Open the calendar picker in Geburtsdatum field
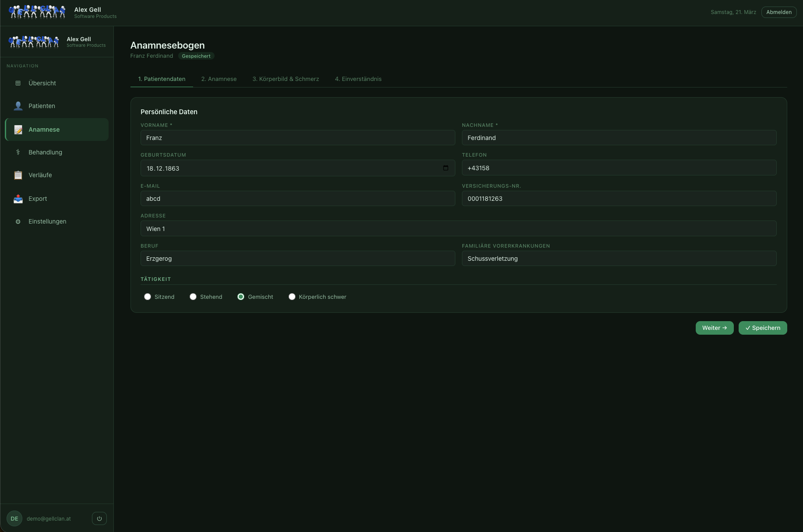The height and width of the screenshot is (532, 803). [446, 168]
